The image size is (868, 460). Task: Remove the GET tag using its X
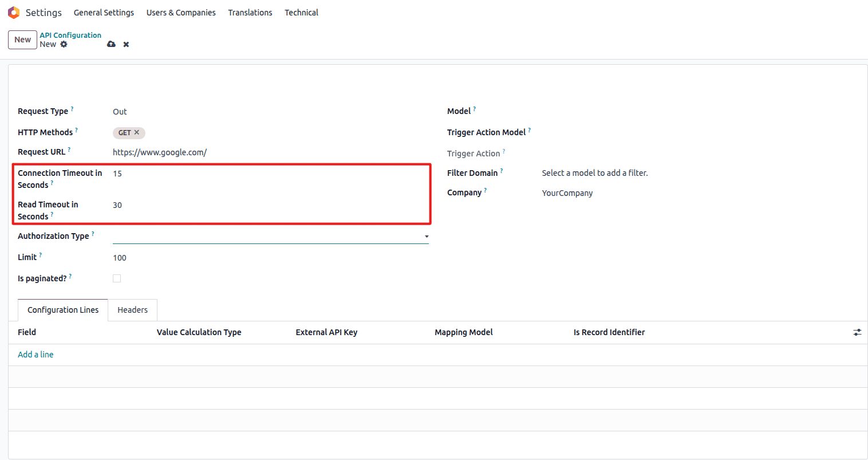point(137,132)
